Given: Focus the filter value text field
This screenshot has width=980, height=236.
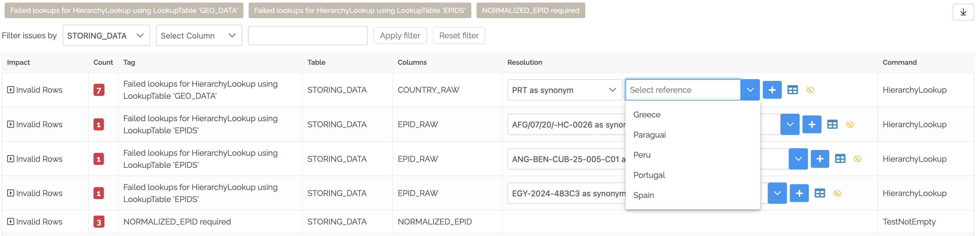Looking at the screenshot, I should [307, 35].
